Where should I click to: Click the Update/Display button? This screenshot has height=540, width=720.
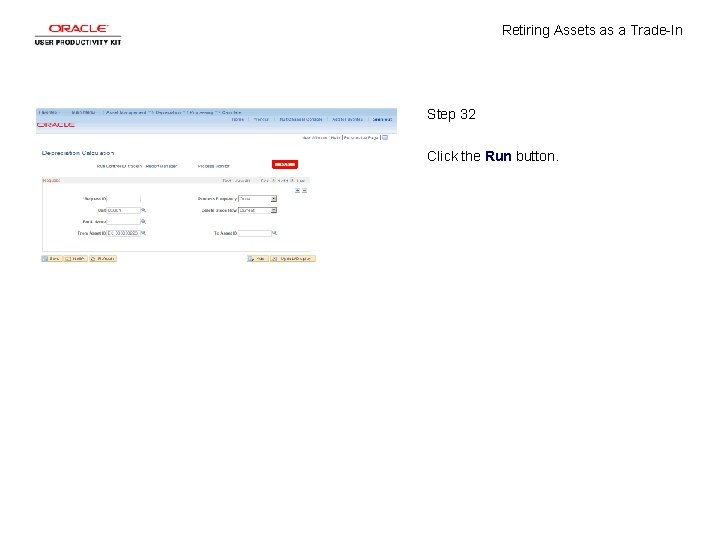293,259
